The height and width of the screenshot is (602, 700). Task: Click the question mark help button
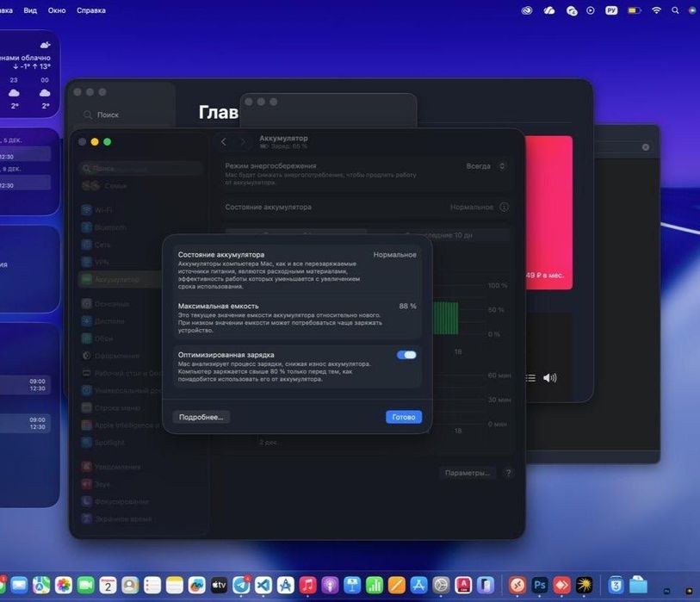[508, 473]
